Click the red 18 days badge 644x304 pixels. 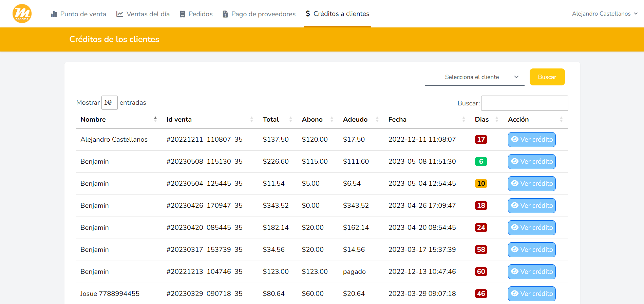coord(481,205)
